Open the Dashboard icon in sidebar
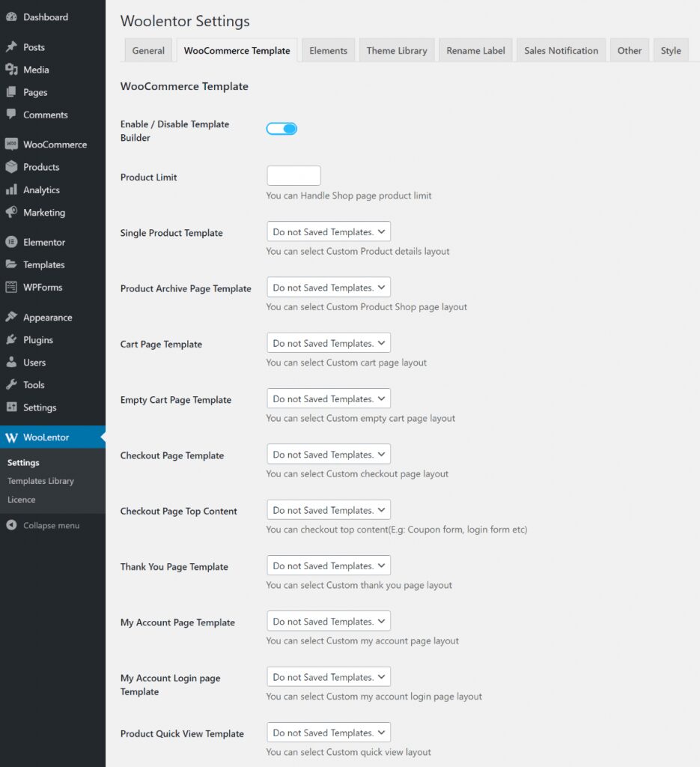Image resolution: width=700 pixels, height=767 pixels. point(13,16)
